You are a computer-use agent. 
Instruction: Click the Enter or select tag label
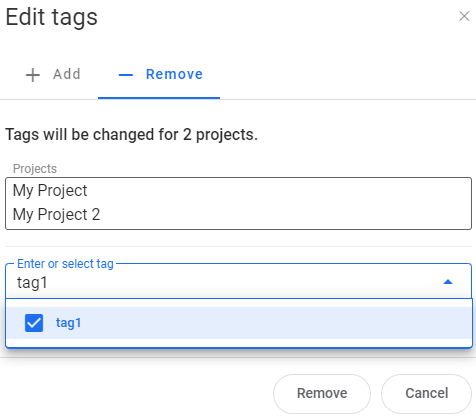pos(65,264)
